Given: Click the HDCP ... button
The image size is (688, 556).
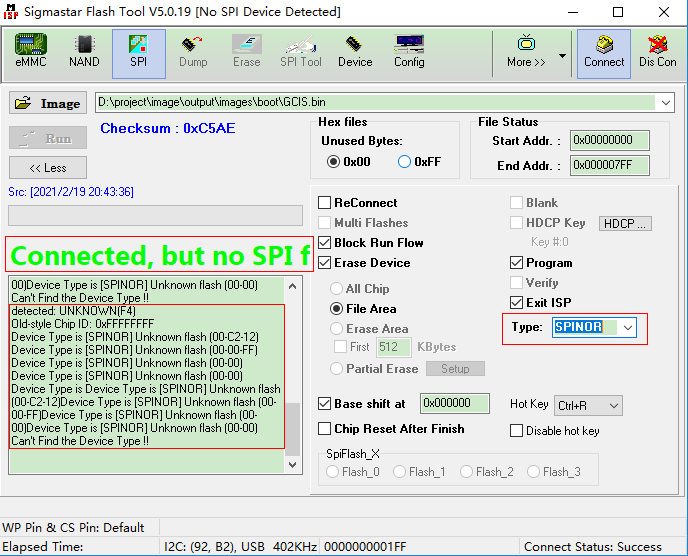Looking at the screenshot, I should (625, 223).
